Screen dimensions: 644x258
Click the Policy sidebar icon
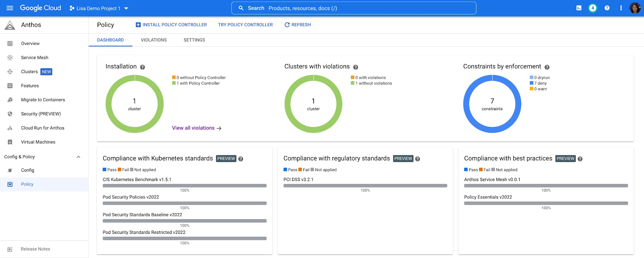[10, 184]
